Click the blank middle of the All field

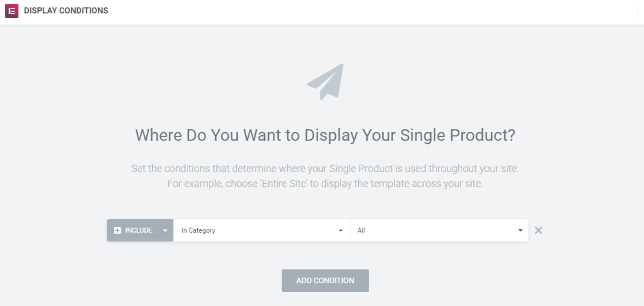pyautogui.click(x=440, y=230)
